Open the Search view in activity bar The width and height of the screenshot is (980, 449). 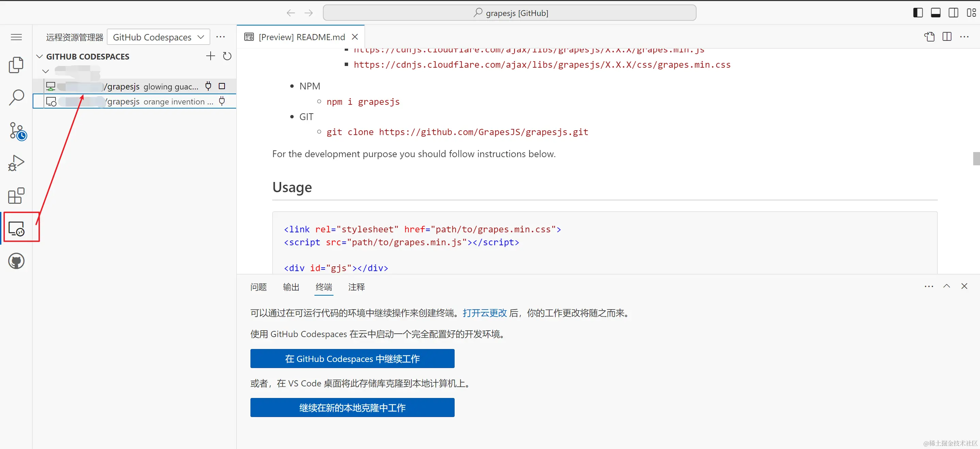tap(16, 98)
